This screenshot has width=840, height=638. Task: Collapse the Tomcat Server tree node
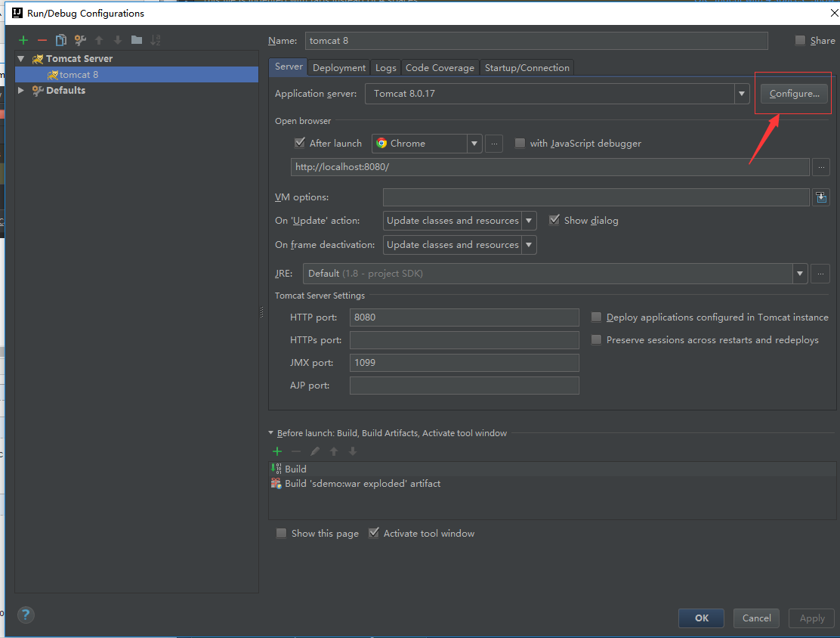21,58
